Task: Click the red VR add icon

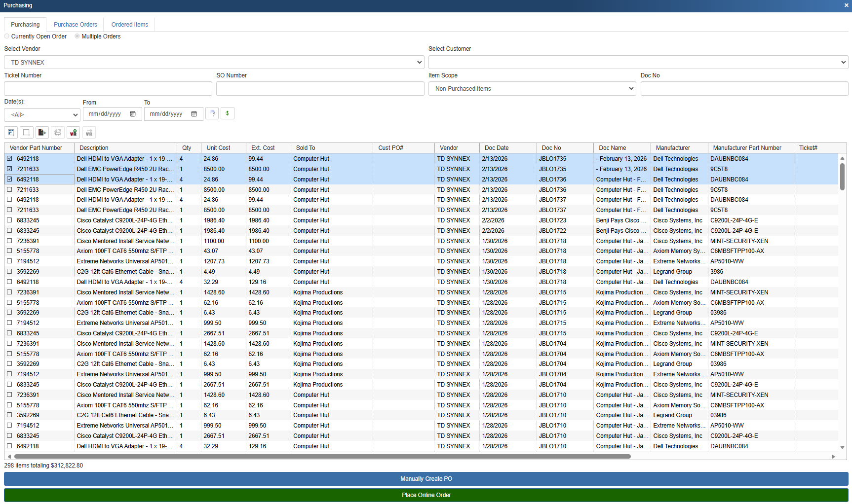Action: coord(73,133)
